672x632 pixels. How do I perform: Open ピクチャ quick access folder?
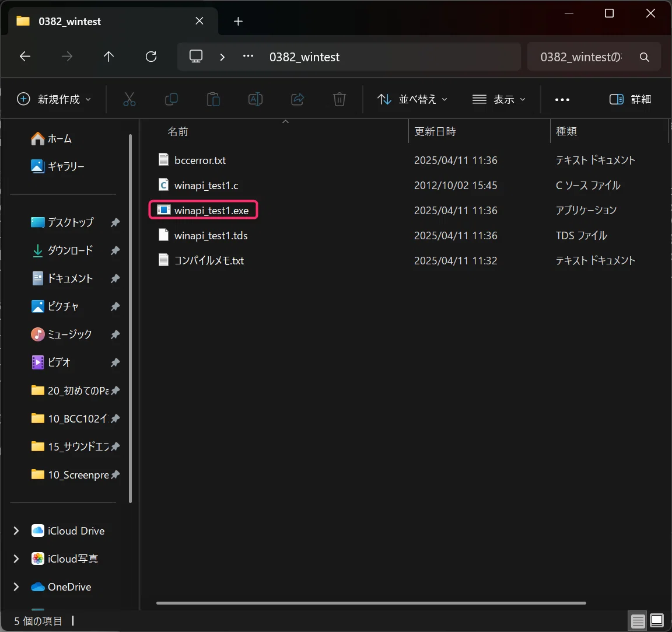tap(55, 306)
